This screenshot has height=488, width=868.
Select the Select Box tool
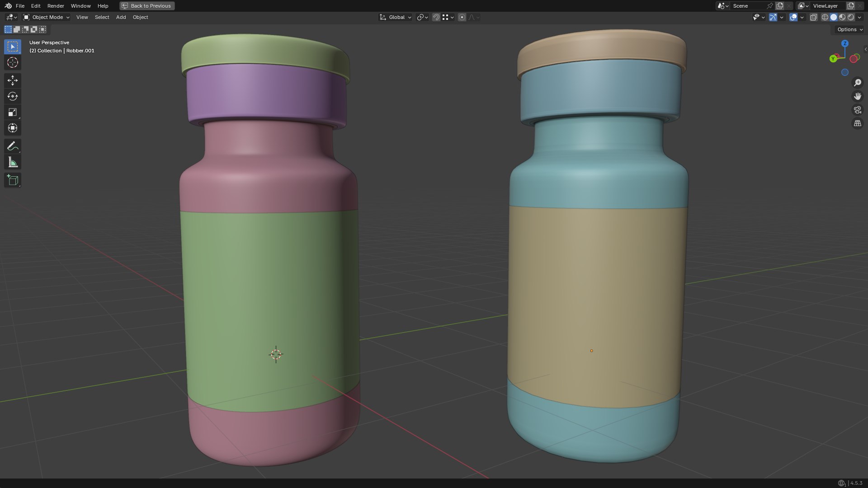pyautogui.click(x=13, y=47)
